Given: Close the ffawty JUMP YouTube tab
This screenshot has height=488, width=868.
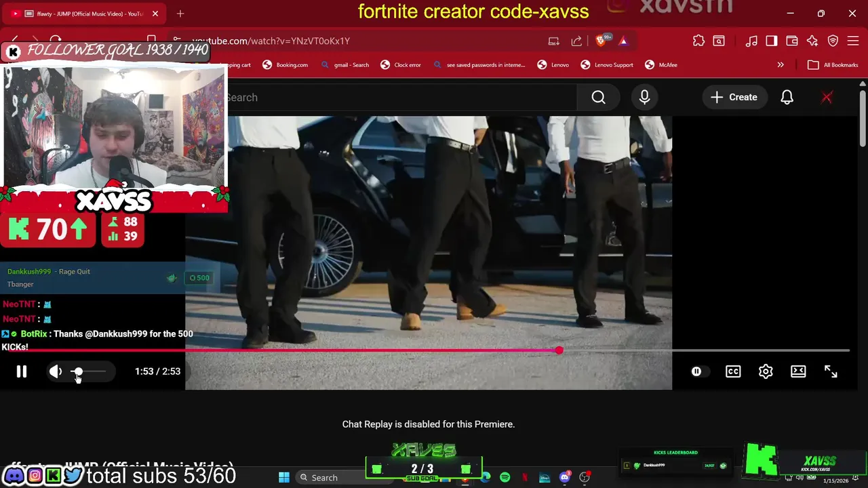Looking at the screenshot, I should pyautogui.click(x=155, y=14).
